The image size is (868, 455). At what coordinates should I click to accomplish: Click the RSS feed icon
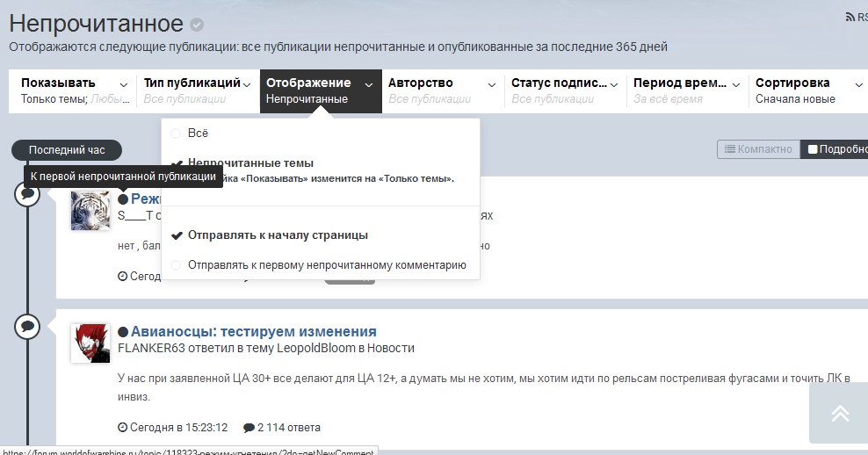(850, 17)
